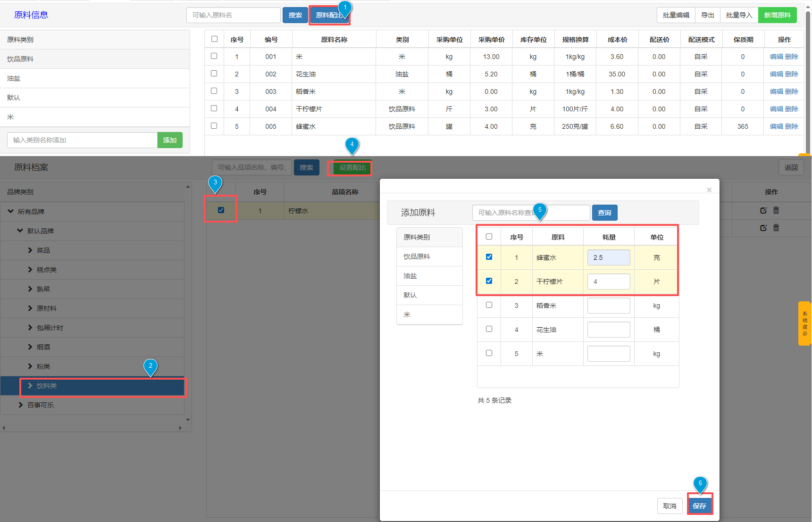Click 保存 to save the ingredient ratio
The height and width of the screenshot is (522, 812).
(x=699, y=505)
